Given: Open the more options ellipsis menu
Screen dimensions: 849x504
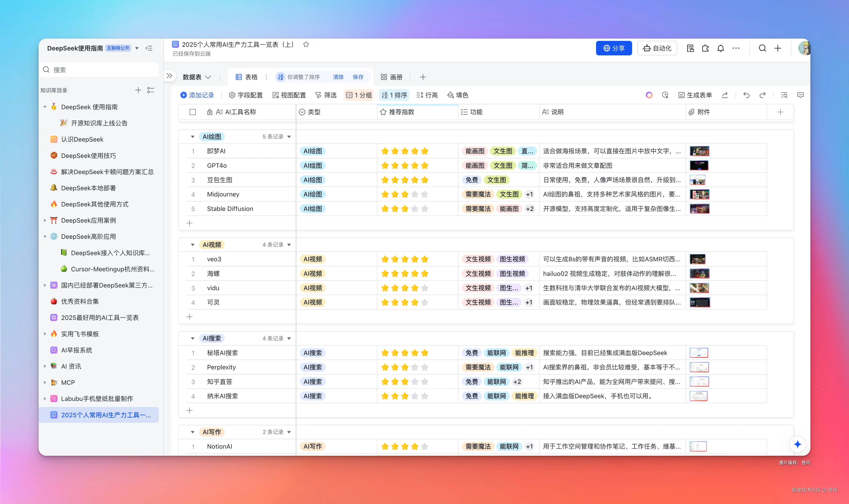Looking at the screenshot, I should click(736, 48).
